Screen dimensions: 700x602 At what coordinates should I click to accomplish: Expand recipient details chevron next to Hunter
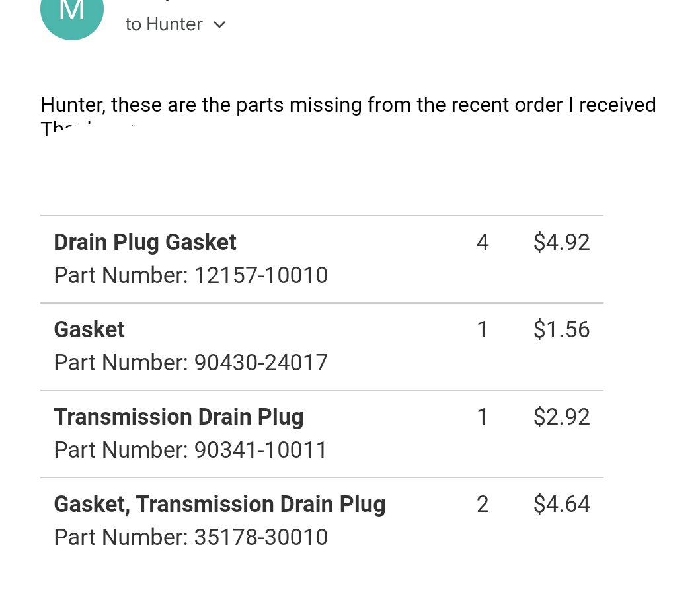tap(219, 25)
